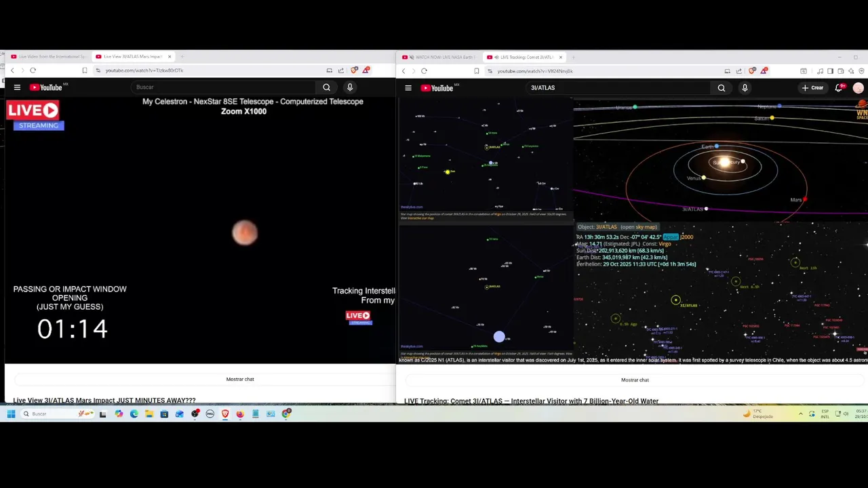
Task: Open Leo AI icon in right toolbar
Action: [851, 71]
